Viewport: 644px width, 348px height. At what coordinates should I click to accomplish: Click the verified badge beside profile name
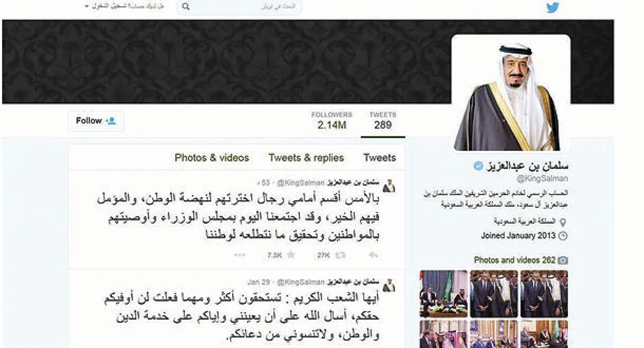point(478,166)
